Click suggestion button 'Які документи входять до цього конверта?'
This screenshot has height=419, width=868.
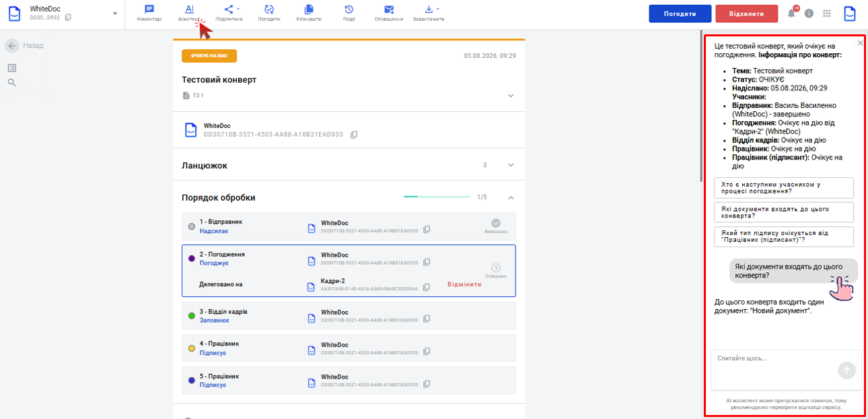(x=784, y=212)
